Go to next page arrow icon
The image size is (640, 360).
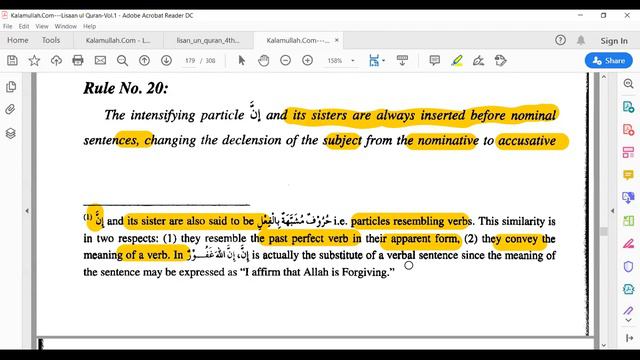[x=166, y=60]
